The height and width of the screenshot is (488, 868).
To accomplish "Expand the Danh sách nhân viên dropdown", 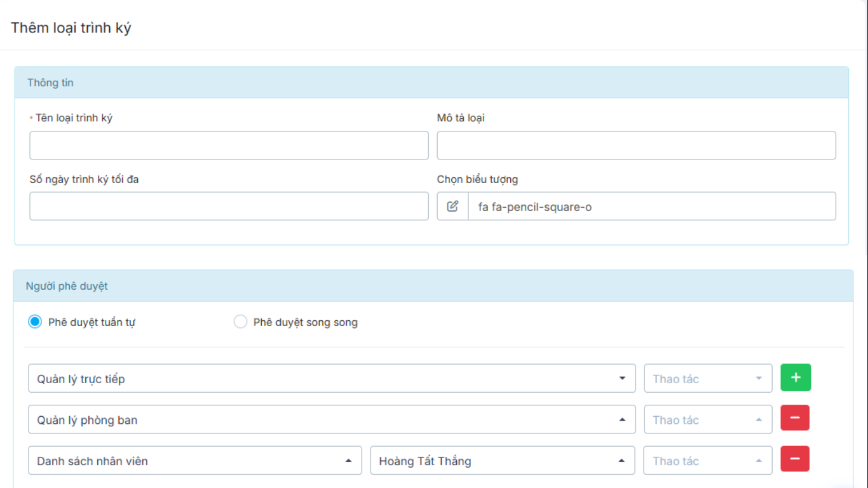I will (194, 461).
